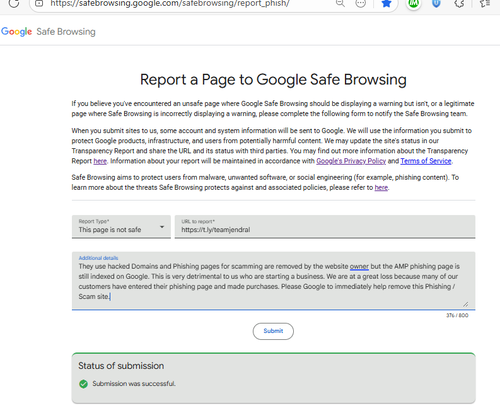500x420 pixels.
Task: Open the favorites list icon
Action: tap(485, 3)
